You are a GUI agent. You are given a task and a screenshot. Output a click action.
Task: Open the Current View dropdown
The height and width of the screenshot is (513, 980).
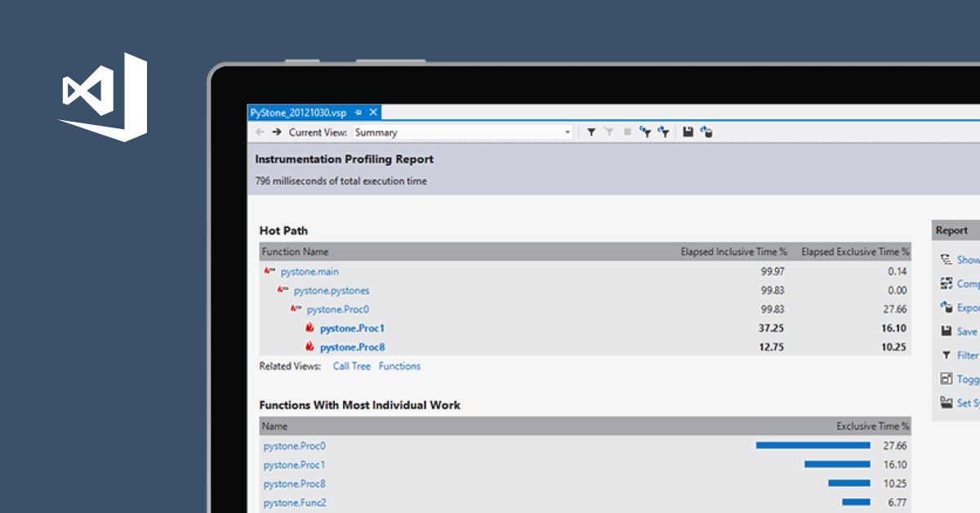(x=568, y=132)
